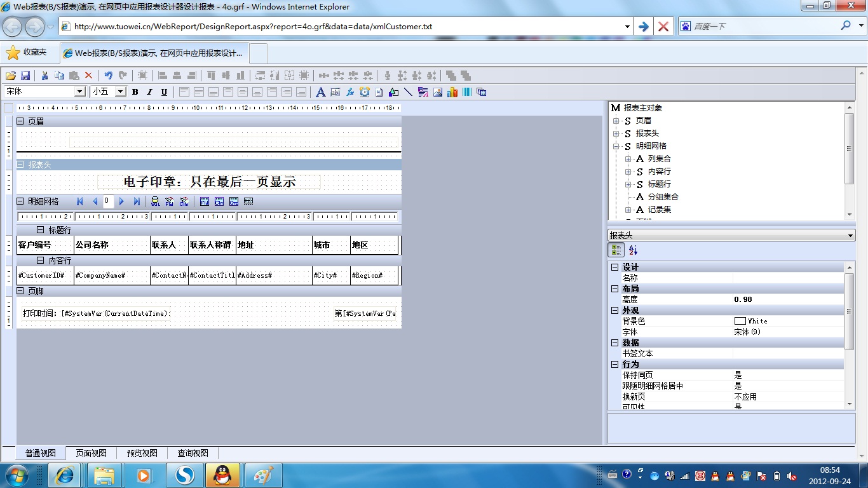Click the picture box insert icon

(438, 92)
